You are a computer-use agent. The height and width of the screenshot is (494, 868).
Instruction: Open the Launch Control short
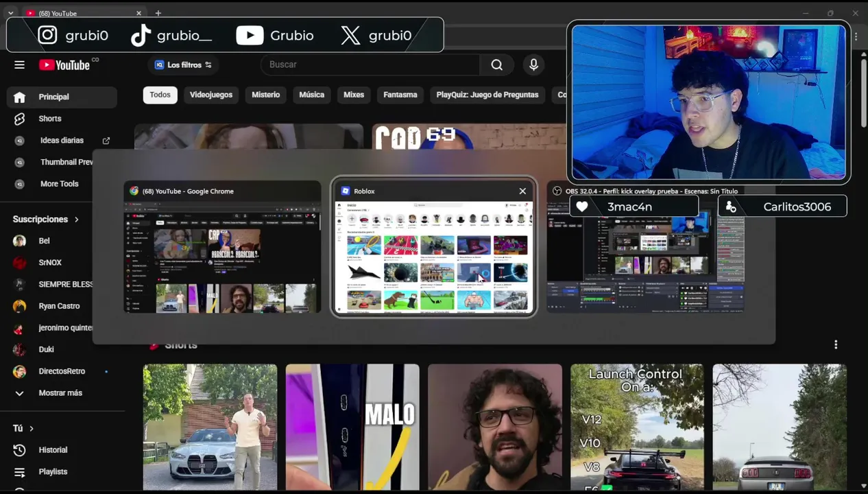[637, 427]
